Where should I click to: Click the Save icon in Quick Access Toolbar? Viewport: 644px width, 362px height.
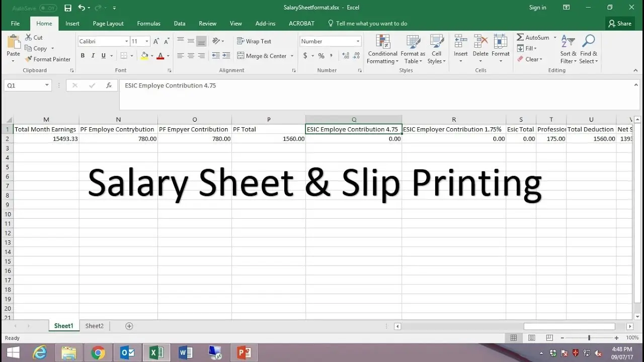68,8
